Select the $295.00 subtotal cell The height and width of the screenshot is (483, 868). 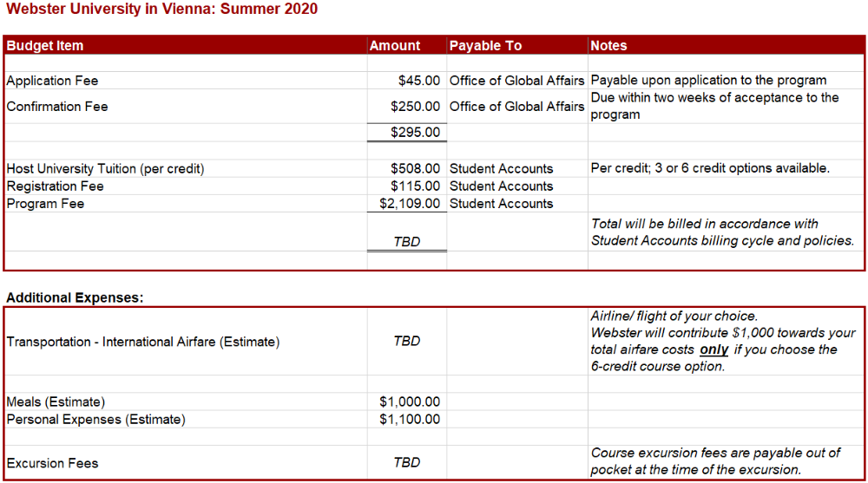415,132
